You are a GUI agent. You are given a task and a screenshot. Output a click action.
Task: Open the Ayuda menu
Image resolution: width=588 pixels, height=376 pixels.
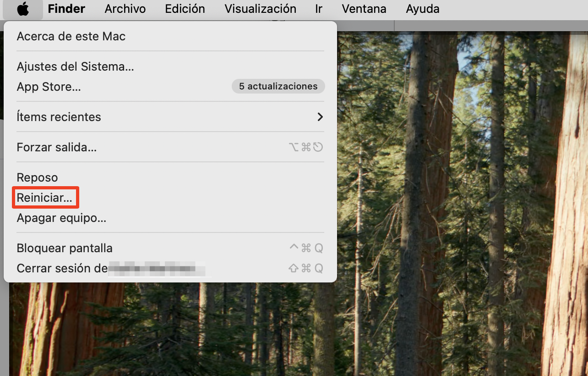tap(422, 9)
